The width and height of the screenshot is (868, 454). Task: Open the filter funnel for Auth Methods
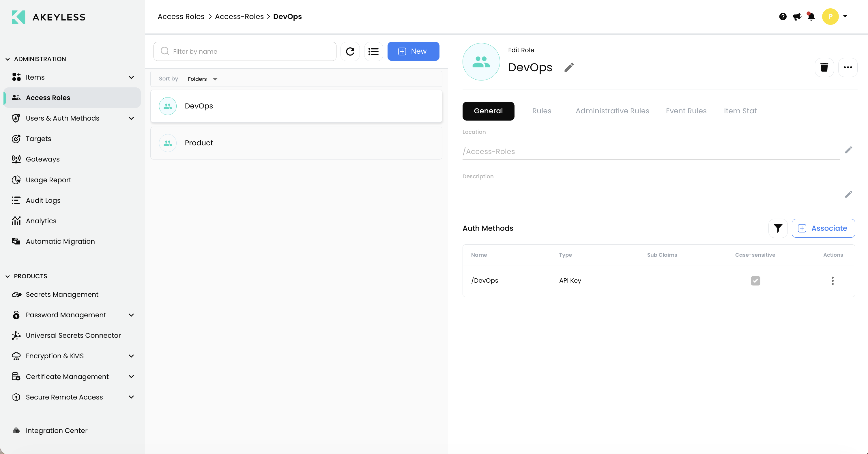(778, 228)
